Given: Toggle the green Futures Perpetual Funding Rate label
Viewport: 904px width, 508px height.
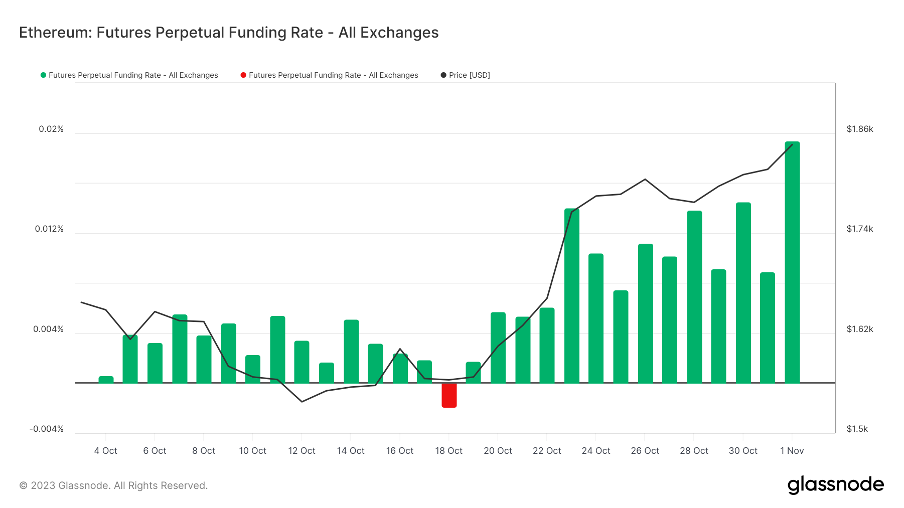Looking at the screenshot, I should (x=133, y=75).
